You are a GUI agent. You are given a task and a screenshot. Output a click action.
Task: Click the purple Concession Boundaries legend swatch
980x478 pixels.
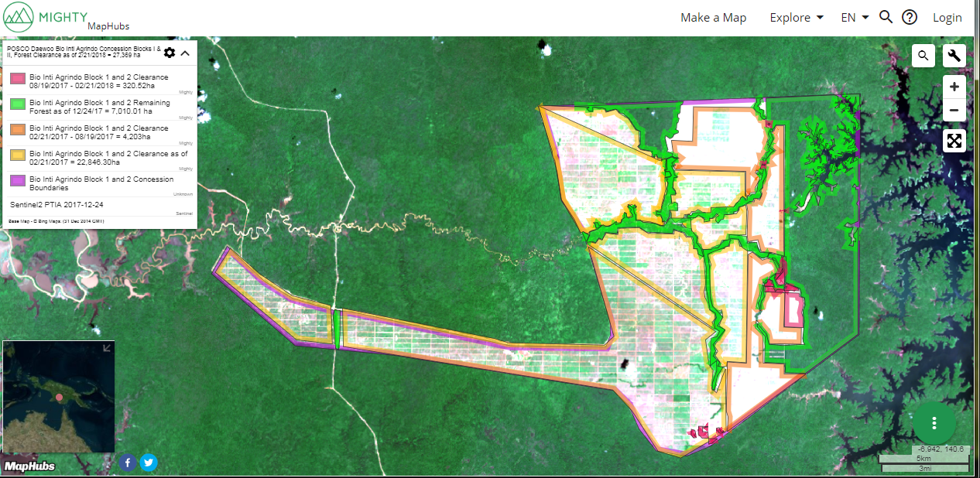tap(18, 181)
